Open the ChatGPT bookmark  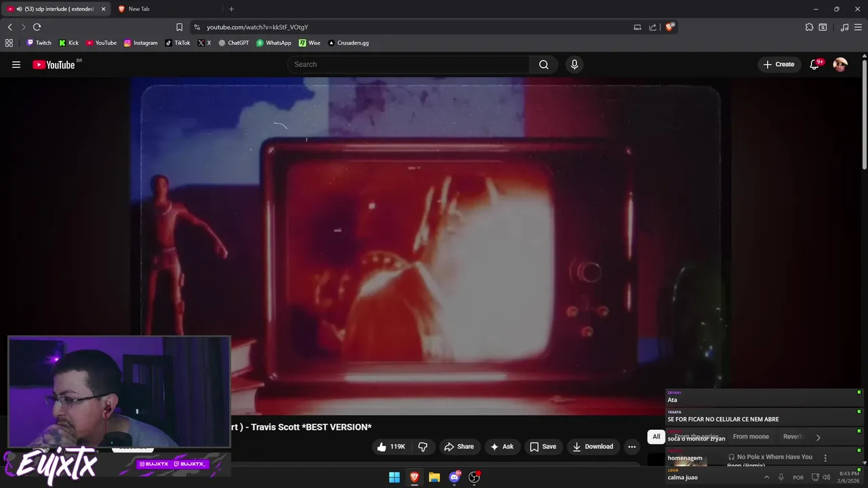234,43
